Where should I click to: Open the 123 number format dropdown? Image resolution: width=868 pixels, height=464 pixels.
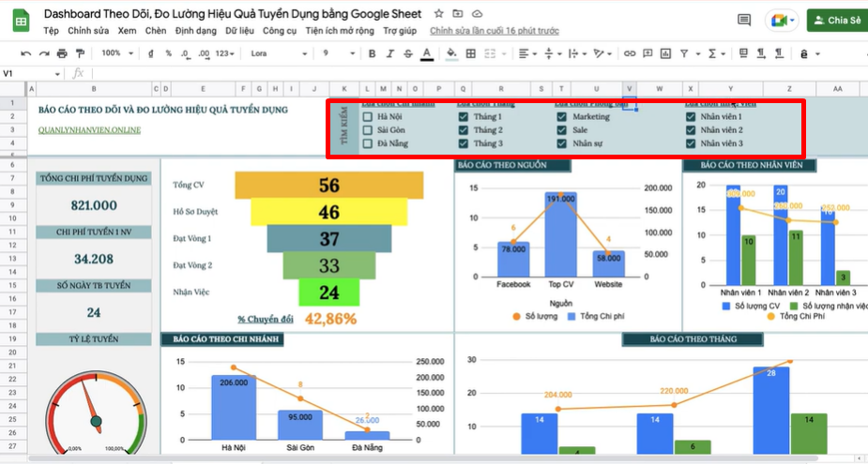[x=225, y=53]
